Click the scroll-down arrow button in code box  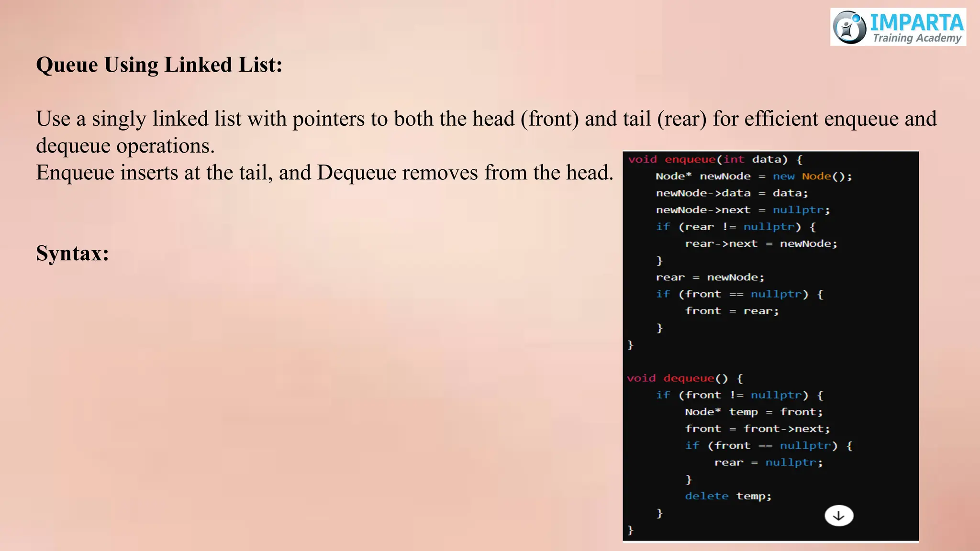(839, 516)
